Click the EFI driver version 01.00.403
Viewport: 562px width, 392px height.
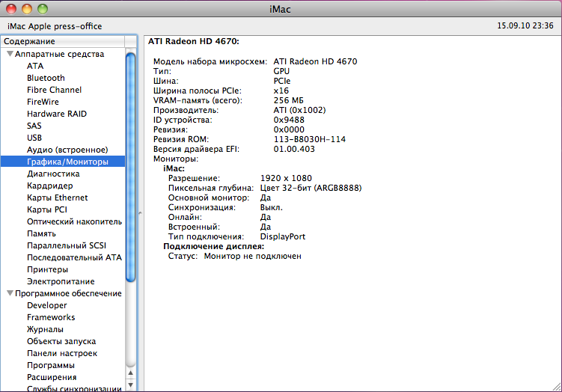(294, 149)
